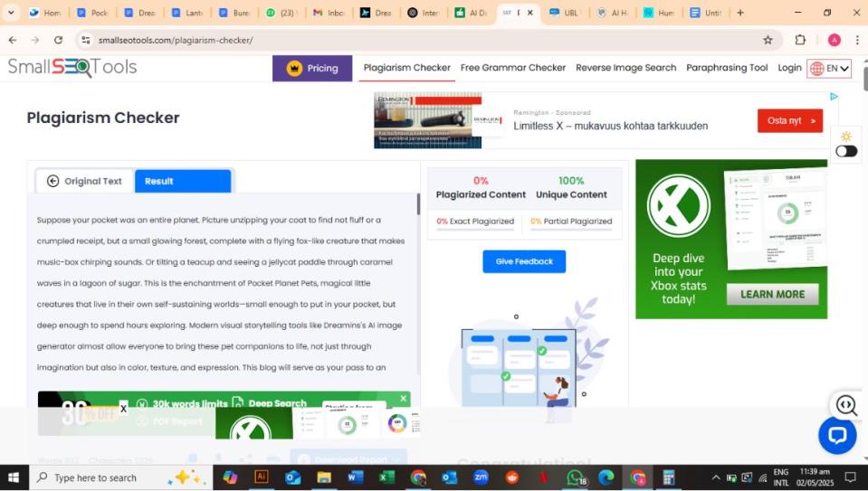Reload the page

coord(58,40)
